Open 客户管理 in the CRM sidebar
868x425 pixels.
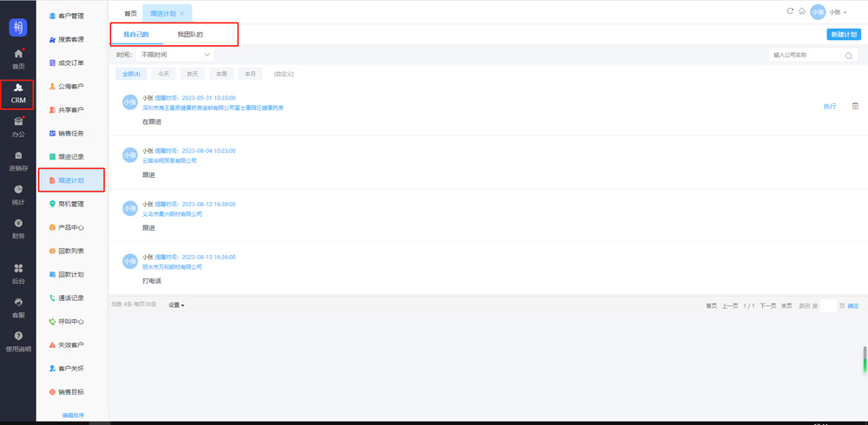coord(67,16)
